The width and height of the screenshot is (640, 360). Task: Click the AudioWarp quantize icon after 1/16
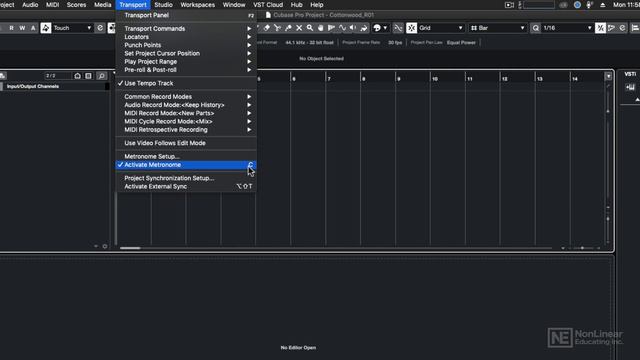611,28
